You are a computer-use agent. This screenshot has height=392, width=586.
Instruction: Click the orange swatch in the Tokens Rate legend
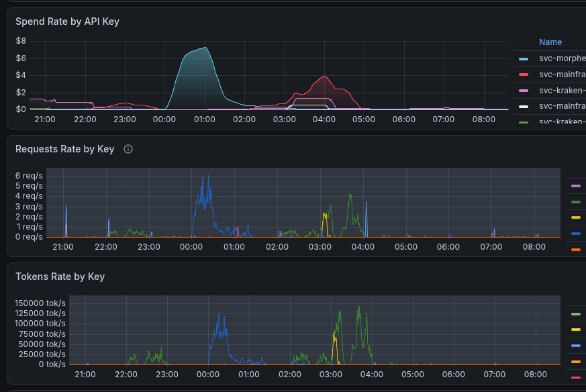click(x=576, y=362)
